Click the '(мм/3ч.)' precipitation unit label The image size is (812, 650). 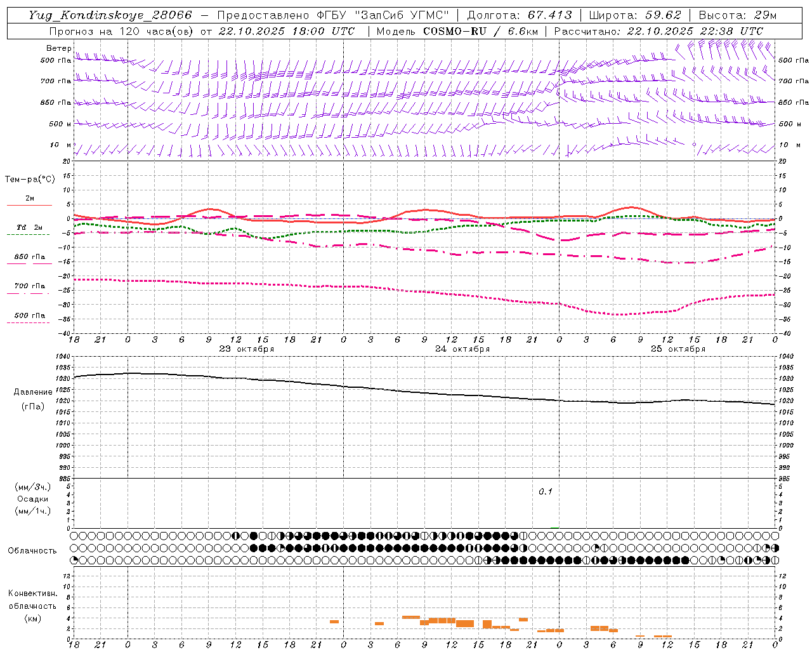[33, 487]
